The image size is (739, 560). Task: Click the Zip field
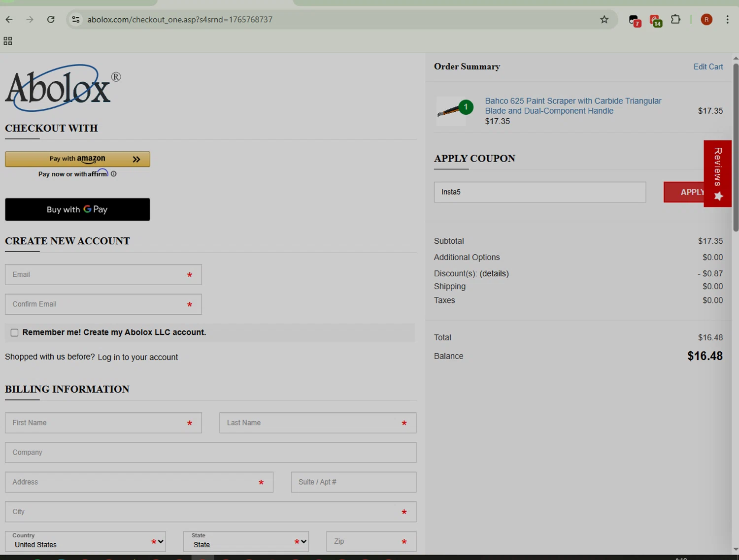click(x=371, y=541)
